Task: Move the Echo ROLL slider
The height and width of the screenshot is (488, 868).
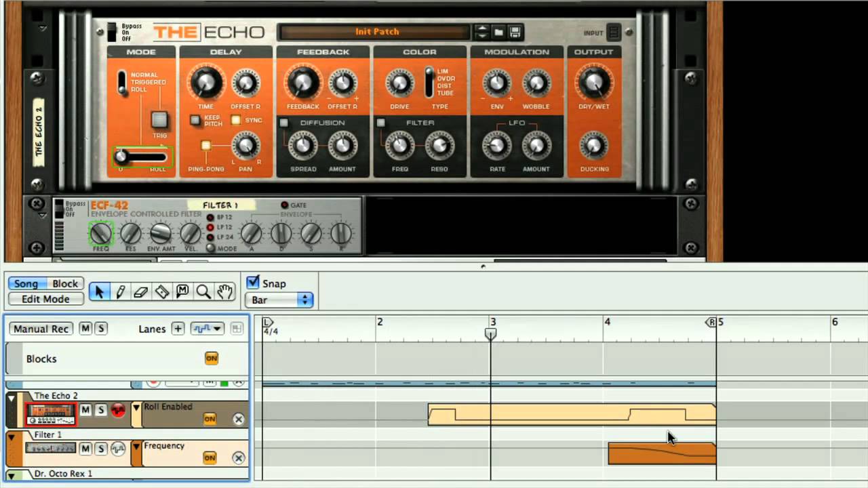Action: 141,157
